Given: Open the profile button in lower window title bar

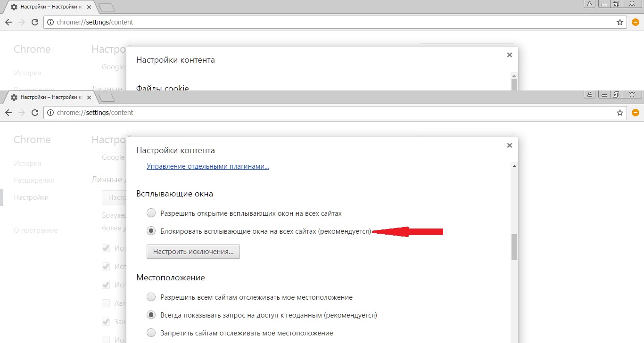Looking at the screenshot, I should tap(589, 94).
